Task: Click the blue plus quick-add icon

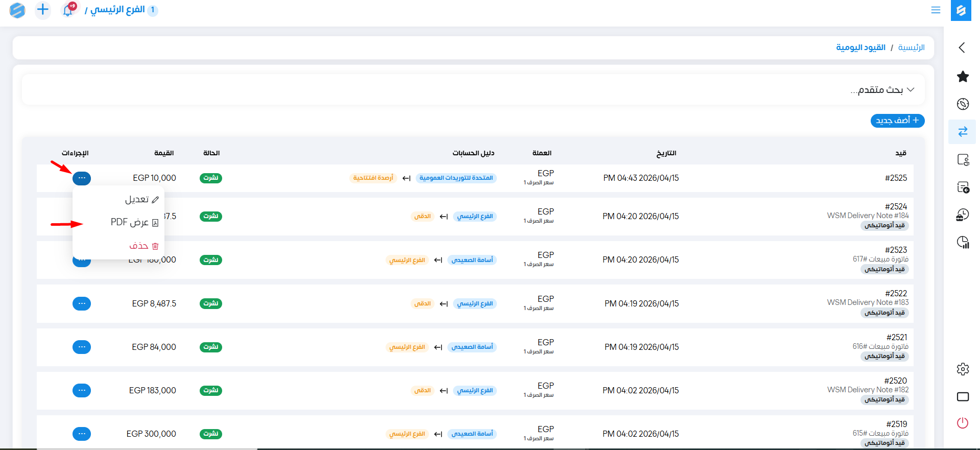Action: tap(43, 10)
